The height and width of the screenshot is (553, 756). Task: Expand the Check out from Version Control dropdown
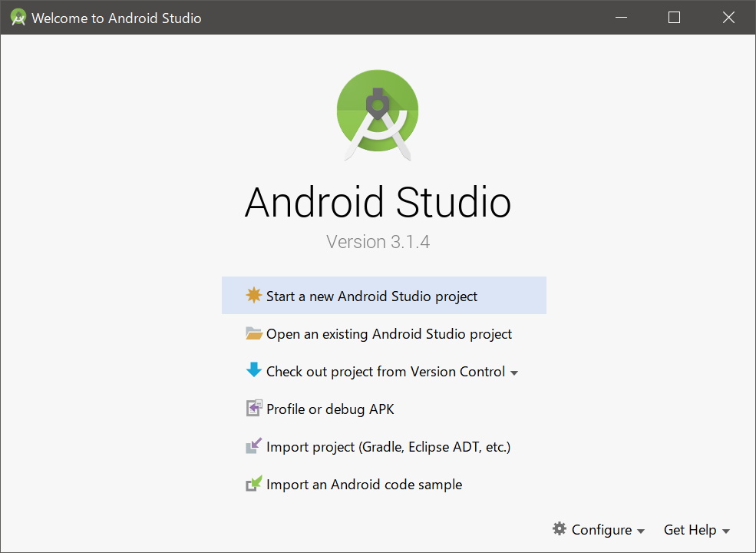514,372
